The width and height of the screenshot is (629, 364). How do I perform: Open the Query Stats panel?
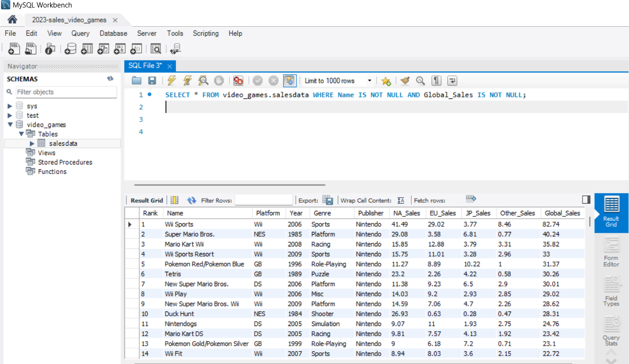[x=611, y=331]
